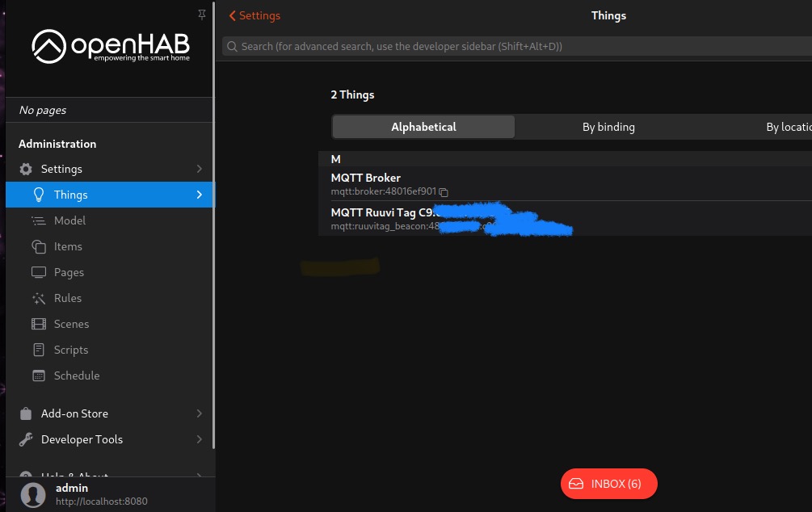This screenshot has width=812, height=512.
Task: Click the Items sidebar icon
Action: click(x=38, y=246)
